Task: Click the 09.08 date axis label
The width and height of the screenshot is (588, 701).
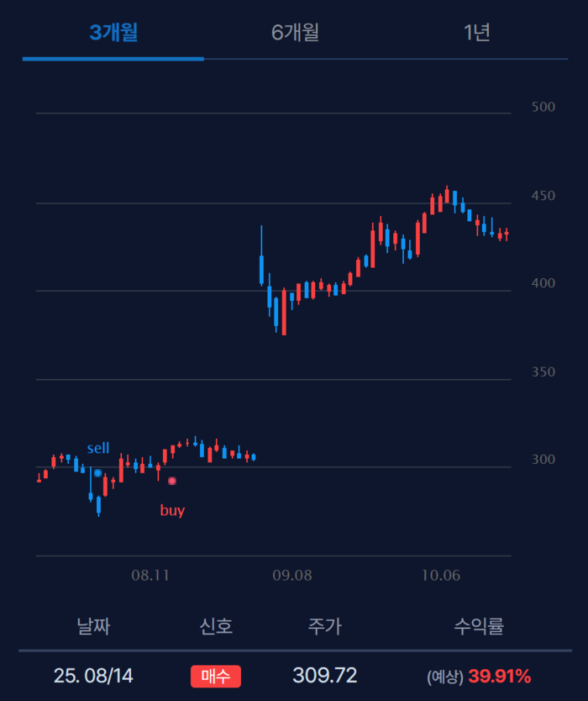Action: point(292,576)
